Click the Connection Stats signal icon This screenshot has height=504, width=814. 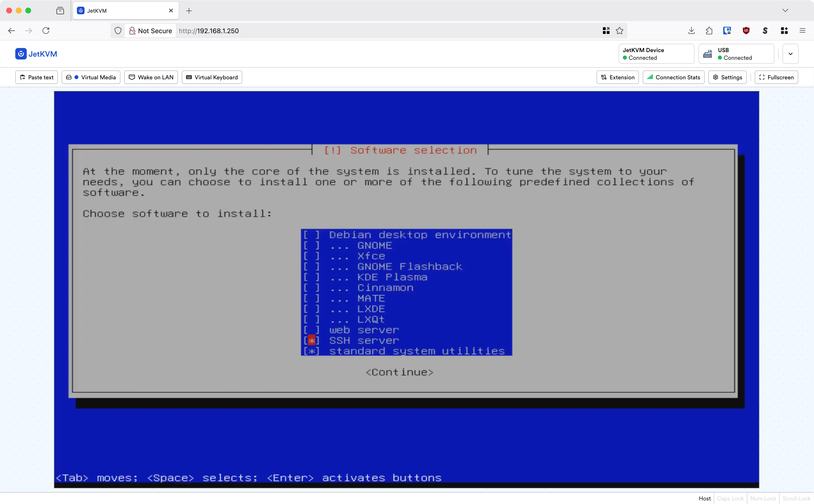[x=650, y=77]
